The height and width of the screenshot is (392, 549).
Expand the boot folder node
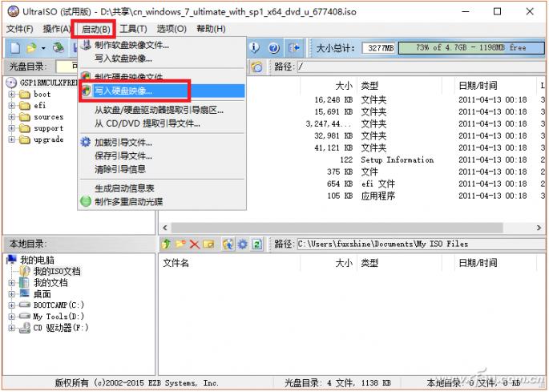11,95
